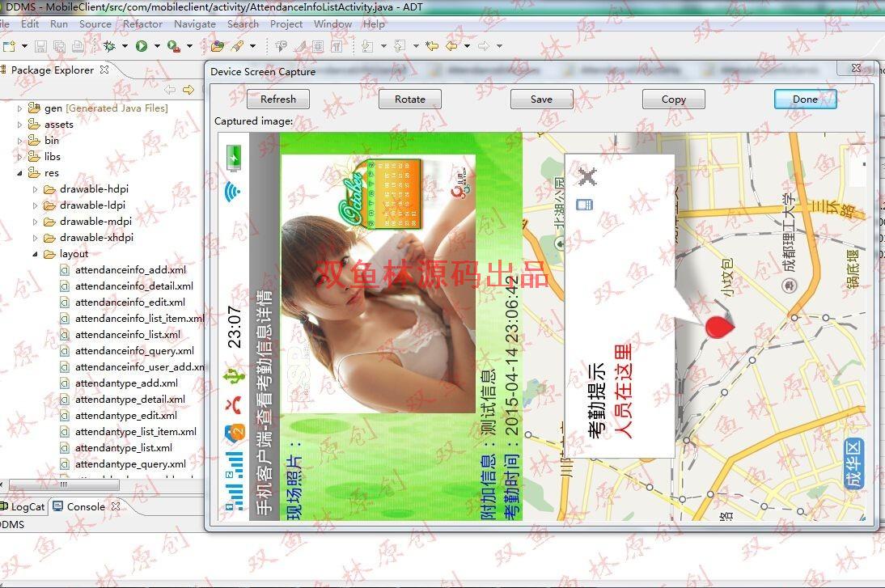
Task: Click the Rotate button
Action: [410, 99]
